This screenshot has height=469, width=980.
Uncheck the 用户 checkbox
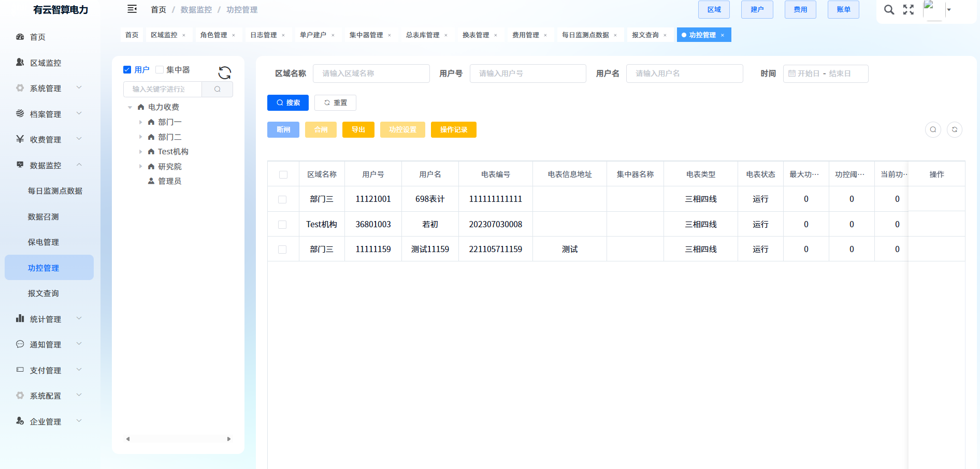127,70
